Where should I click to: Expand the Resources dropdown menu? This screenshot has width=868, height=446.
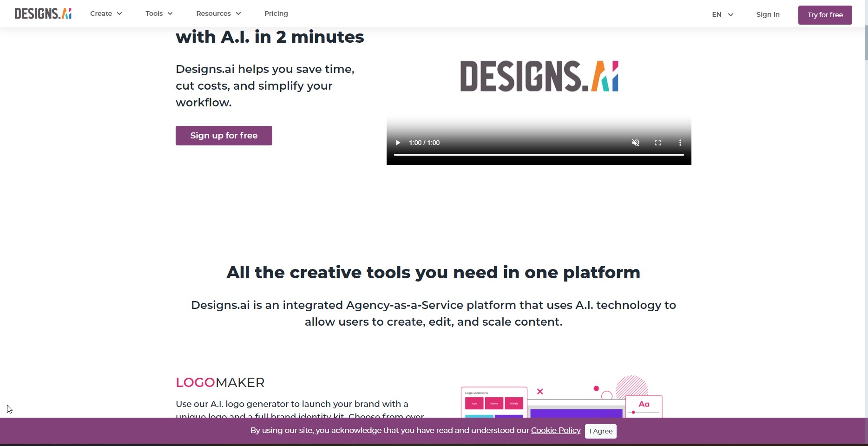coord(219,13)
